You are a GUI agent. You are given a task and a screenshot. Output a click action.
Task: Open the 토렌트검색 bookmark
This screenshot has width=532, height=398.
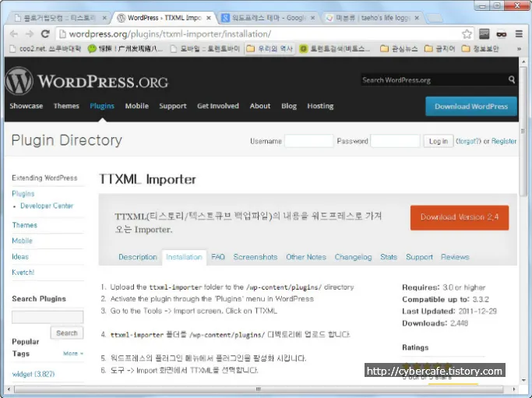point(334,49)
